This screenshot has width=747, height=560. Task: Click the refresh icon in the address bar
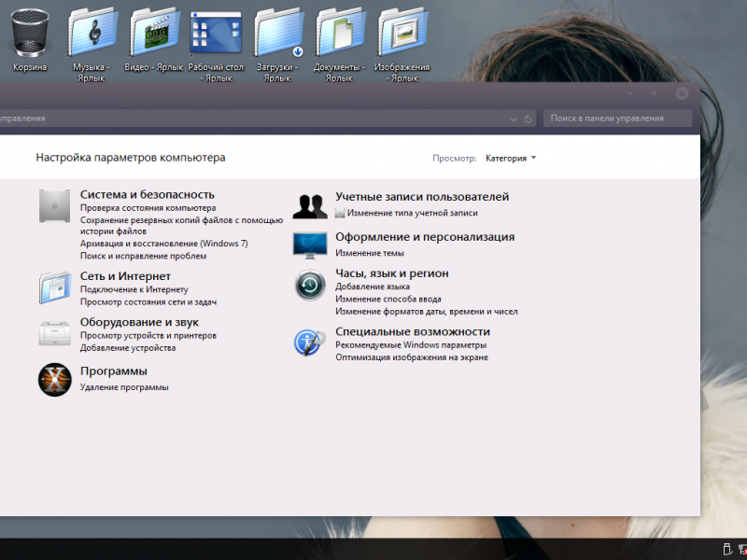[528, 119]
